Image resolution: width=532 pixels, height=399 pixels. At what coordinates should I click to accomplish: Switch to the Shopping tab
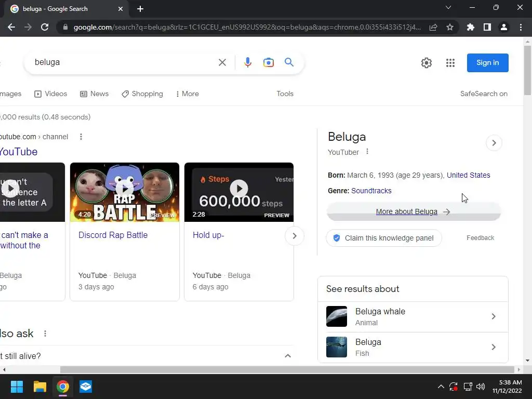[142, 94]
